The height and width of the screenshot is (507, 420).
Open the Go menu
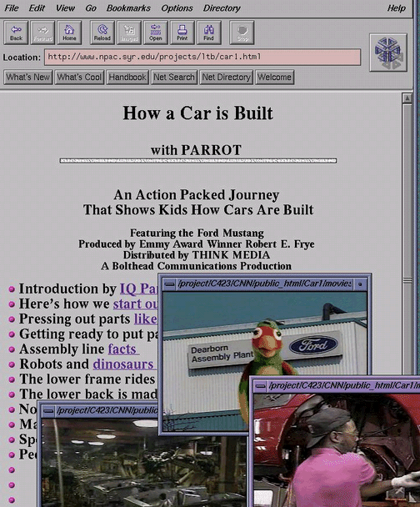click(x=91, y=8)
